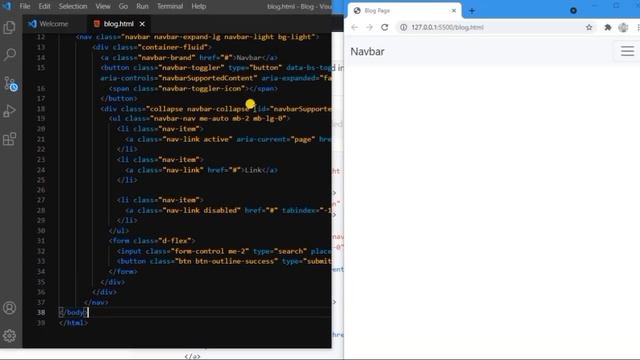Click line number 18 in the gutter
The image size is (640, 360).
[x=41, y=109]
